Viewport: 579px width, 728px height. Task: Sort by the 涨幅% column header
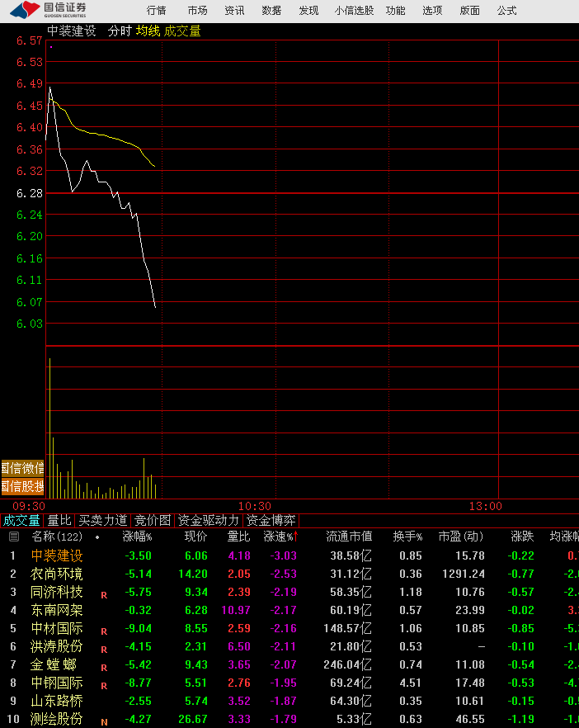coord(137,537)
